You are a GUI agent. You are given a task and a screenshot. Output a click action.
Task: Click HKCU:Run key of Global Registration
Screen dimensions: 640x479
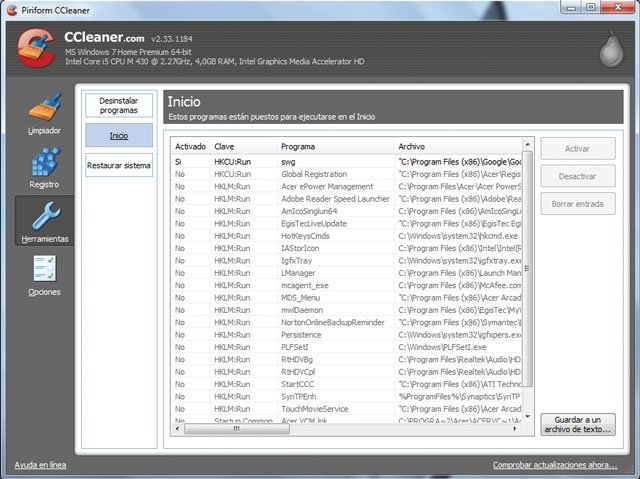(x=232, y=174)
